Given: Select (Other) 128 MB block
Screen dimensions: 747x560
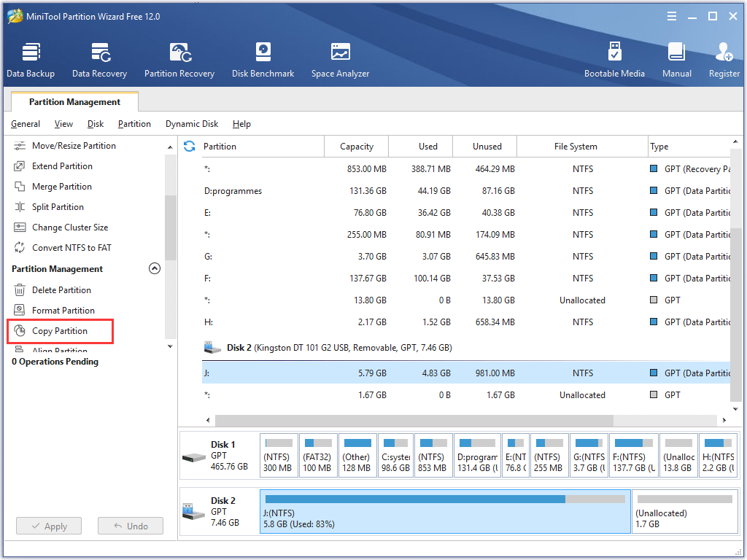Looking at the screenshot, I should point(357,456).
